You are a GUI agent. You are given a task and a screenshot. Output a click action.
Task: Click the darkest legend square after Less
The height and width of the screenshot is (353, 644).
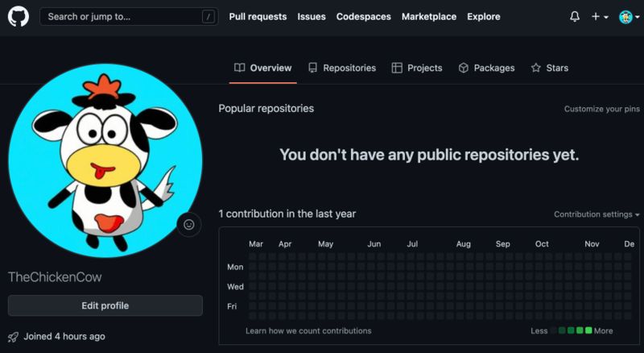click(554, 330)
